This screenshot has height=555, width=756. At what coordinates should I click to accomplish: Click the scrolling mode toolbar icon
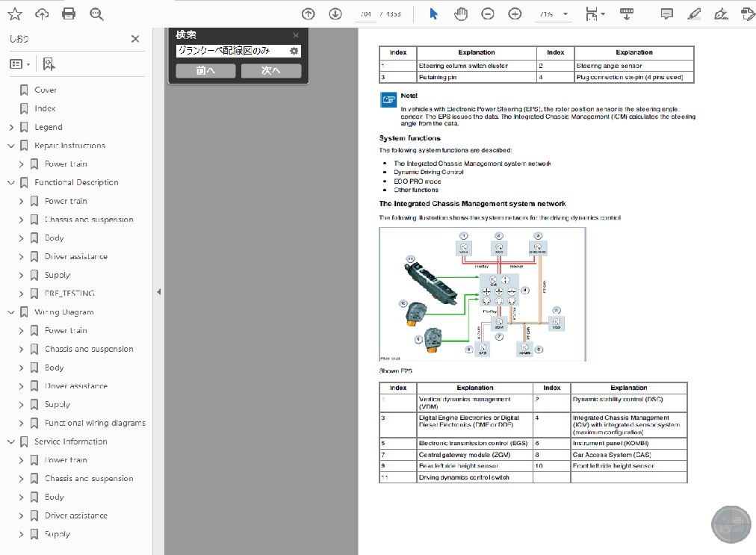[627, 14]
